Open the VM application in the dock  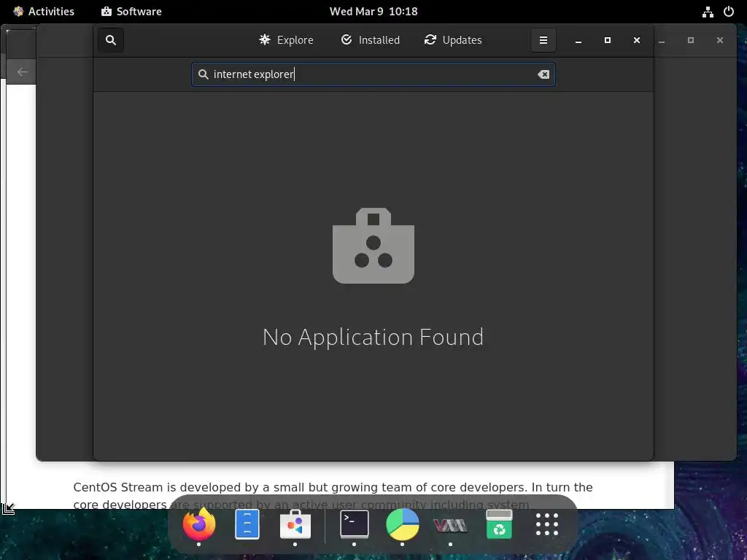(450, 525)
